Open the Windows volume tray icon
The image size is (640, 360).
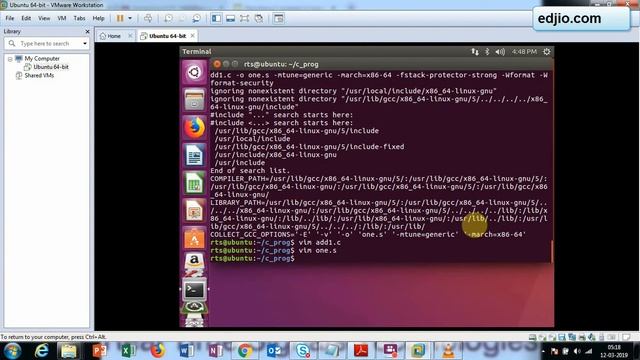[x=577, y=351]
